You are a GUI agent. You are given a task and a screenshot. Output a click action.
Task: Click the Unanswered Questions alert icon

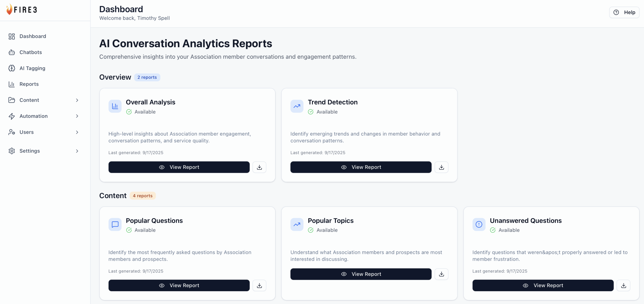[x=479, y=224]
